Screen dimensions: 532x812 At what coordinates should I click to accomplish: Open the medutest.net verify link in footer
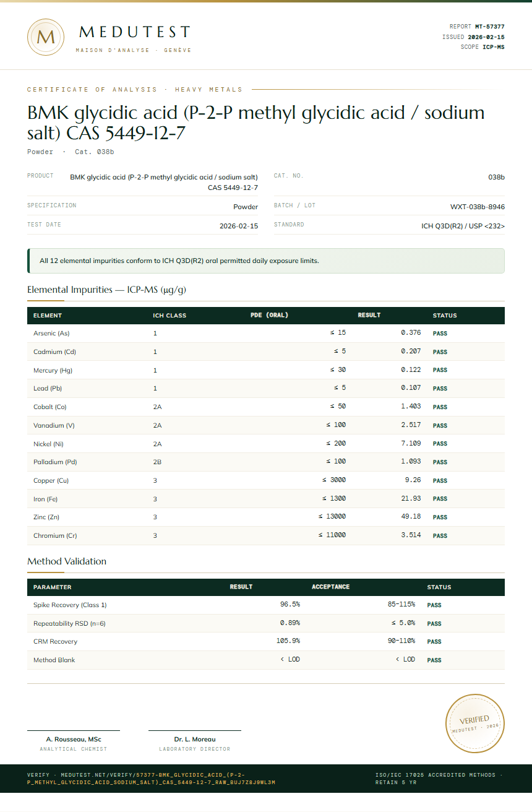click(151, 779)
